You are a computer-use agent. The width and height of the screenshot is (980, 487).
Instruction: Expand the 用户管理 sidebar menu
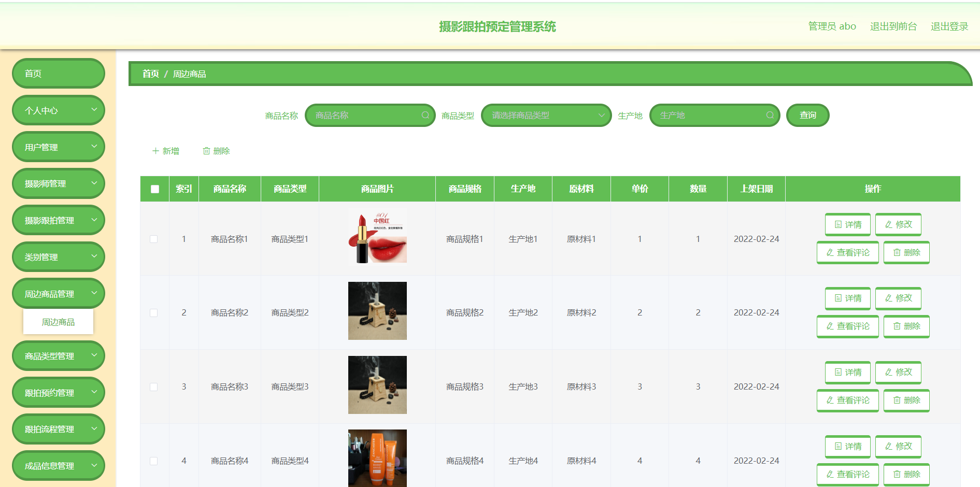pos(58,147)
